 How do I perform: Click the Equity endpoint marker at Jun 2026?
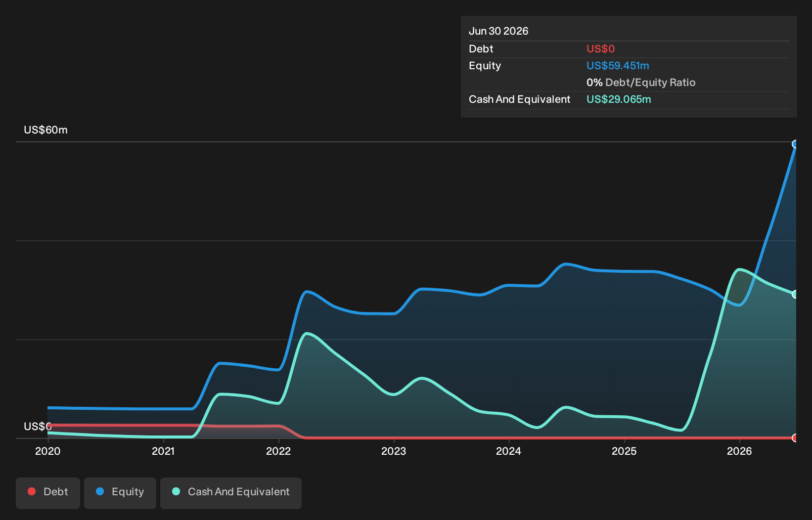[795, 144]
